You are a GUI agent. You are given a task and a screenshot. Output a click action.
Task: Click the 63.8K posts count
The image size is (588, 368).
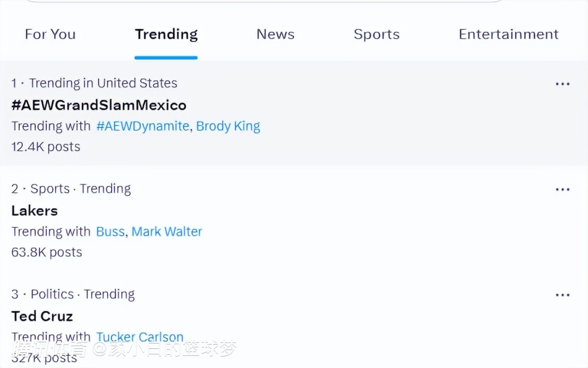(x=47, y=252)
